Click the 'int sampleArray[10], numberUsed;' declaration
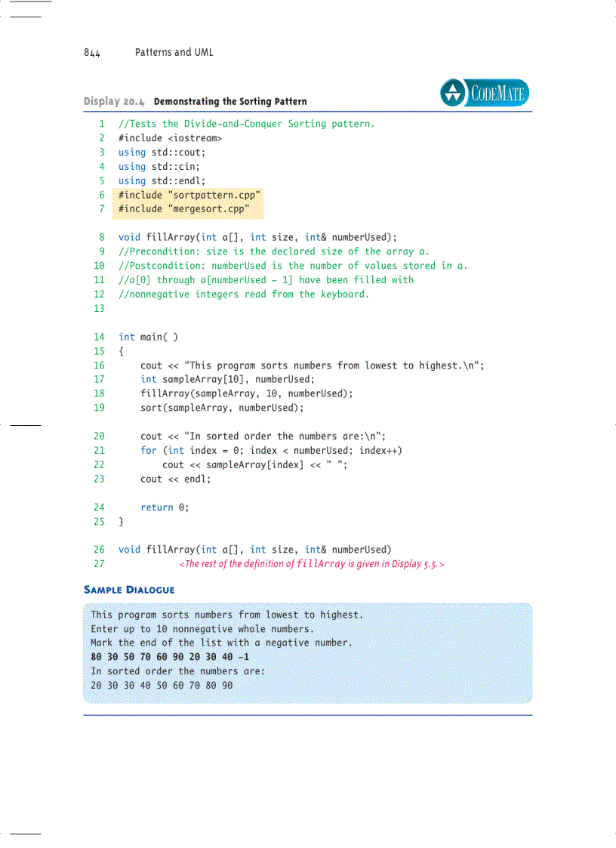This screenshot has height=848, width=616. click(227, 379)
